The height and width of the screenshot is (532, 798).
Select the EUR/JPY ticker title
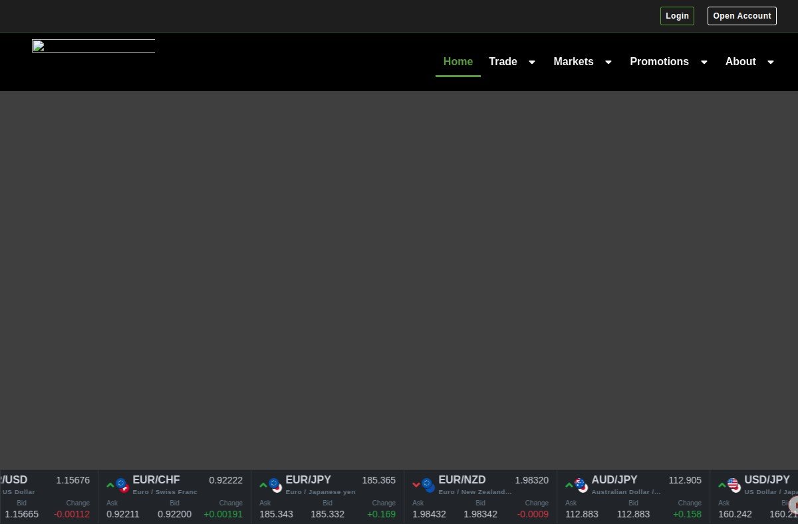309,480
